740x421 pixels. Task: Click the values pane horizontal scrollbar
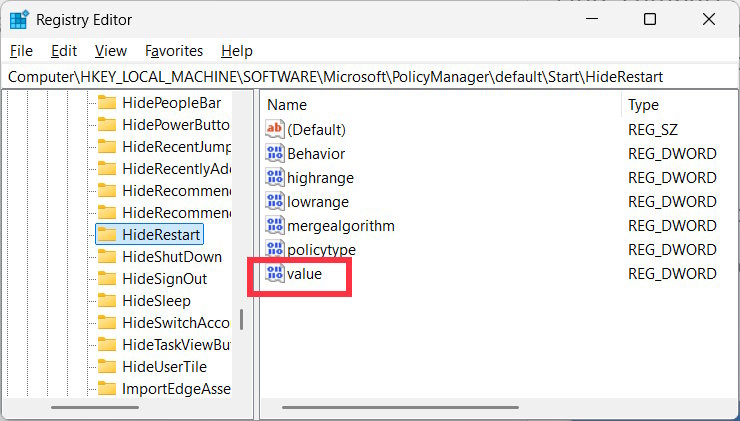click(x=400, y=408)
